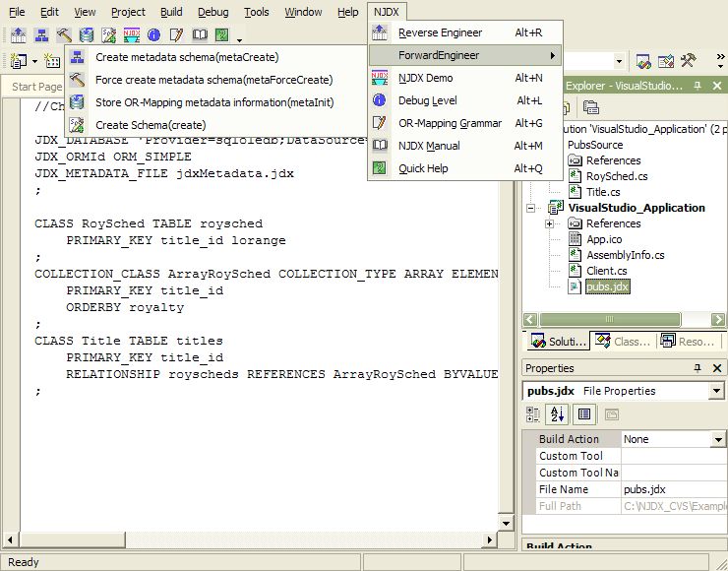Click the Reverse Engineer icon in the toolbar
Viewport: 728px width, 571px height.
click(19, 34)
